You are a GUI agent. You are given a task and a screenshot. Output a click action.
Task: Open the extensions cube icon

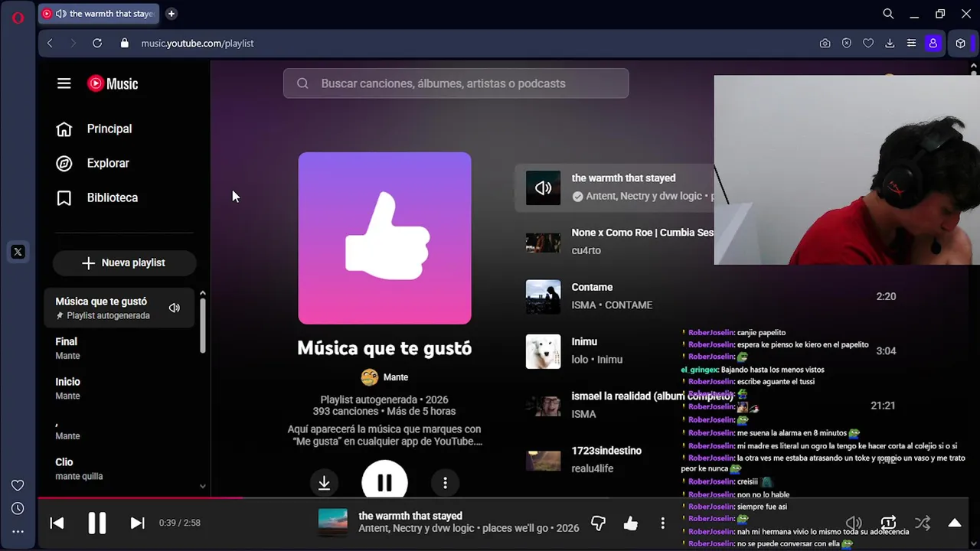click(x=961, y=44)
